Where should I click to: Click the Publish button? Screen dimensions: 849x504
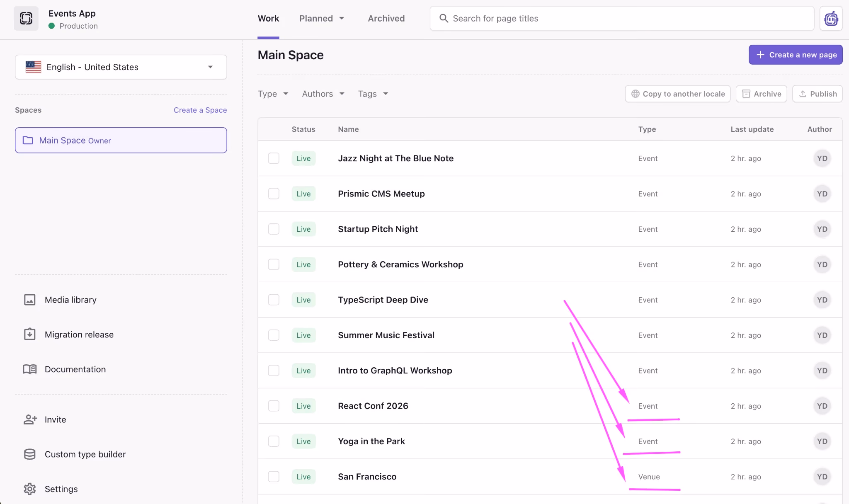(817, 94)
